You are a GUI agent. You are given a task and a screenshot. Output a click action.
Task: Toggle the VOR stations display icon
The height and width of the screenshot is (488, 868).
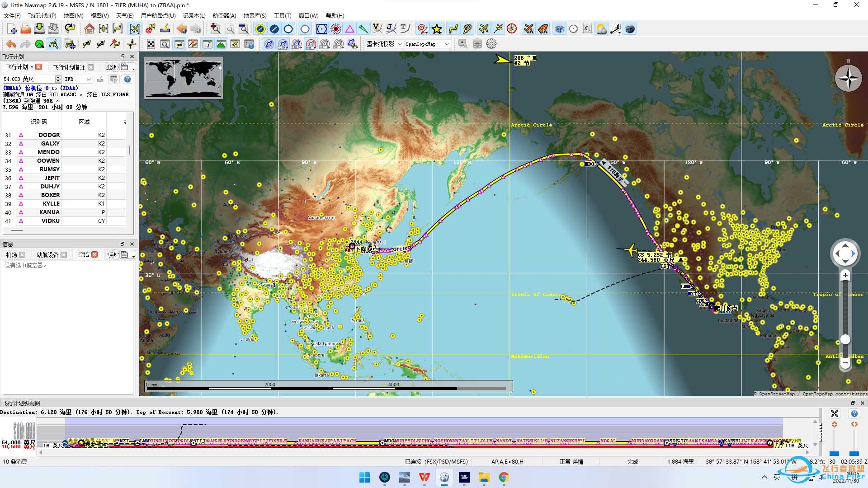(x=321, y=29)
